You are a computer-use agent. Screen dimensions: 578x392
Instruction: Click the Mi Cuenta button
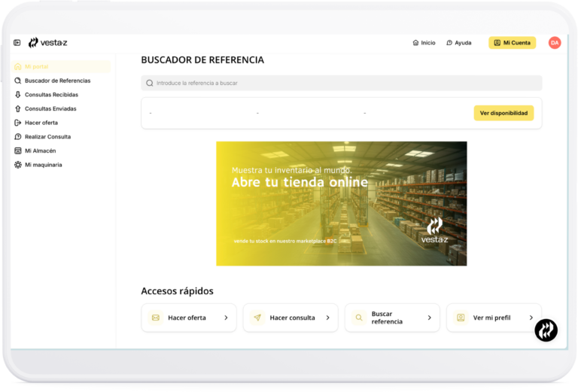[512, 43]
